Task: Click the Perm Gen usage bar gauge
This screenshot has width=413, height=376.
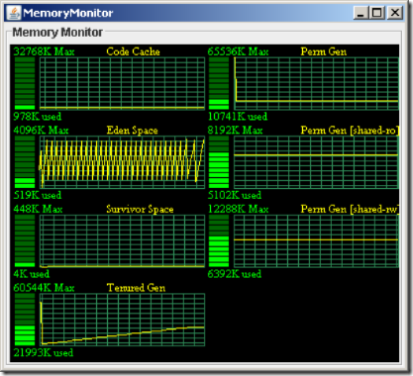Action: 219,83
